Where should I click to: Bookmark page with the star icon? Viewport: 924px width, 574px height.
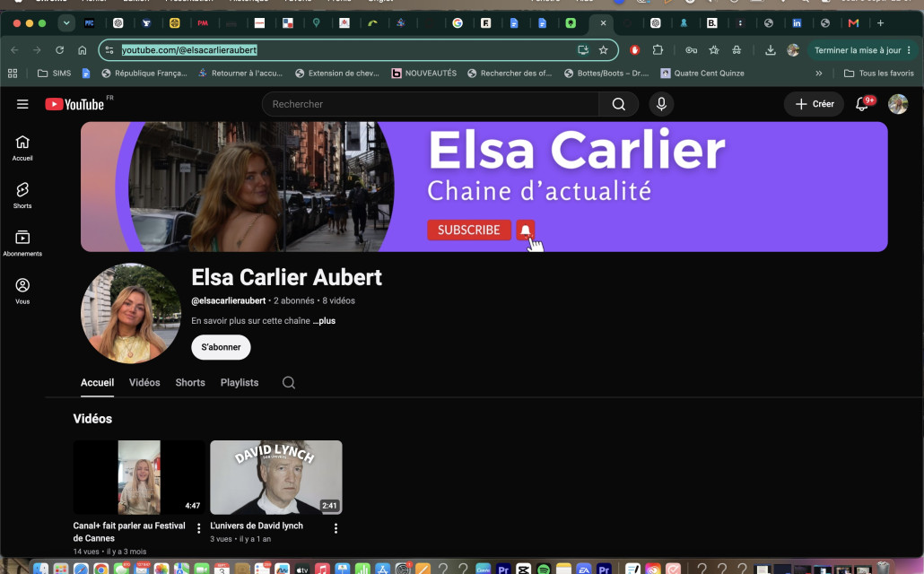tap(604, 50)
